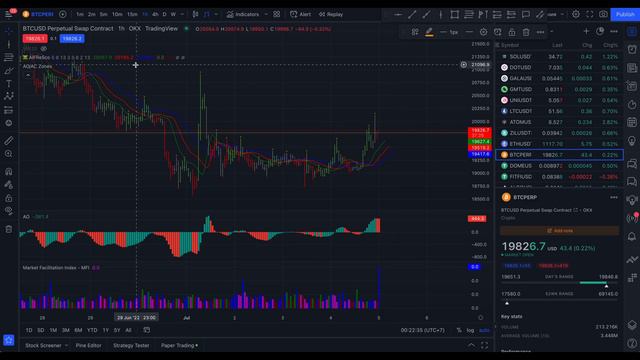Open the Indicators dialog
Viewport: 640px width, 360px height.
pyautogui.click(x=243, y=14)
